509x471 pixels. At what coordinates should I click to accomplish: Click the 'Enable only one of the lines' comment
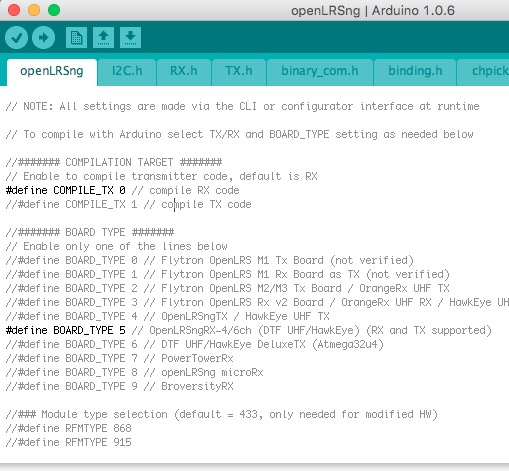[117, 246]
